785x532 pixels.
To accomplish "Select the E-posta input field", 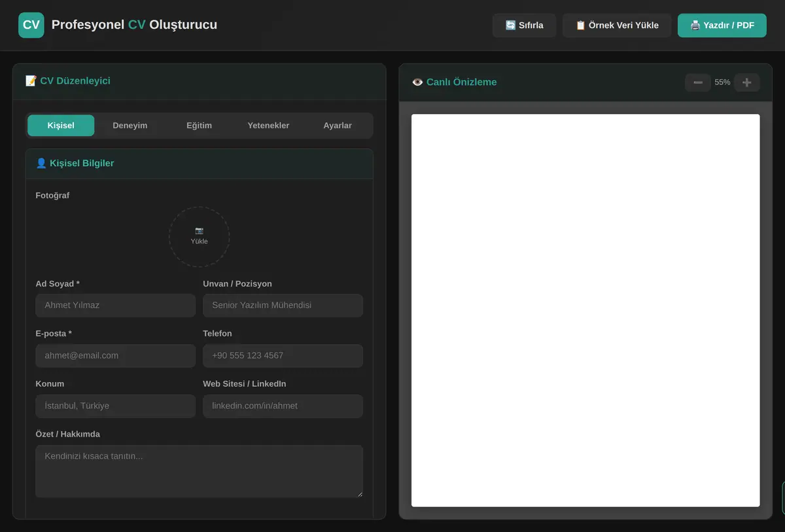I will pos(115,356).
